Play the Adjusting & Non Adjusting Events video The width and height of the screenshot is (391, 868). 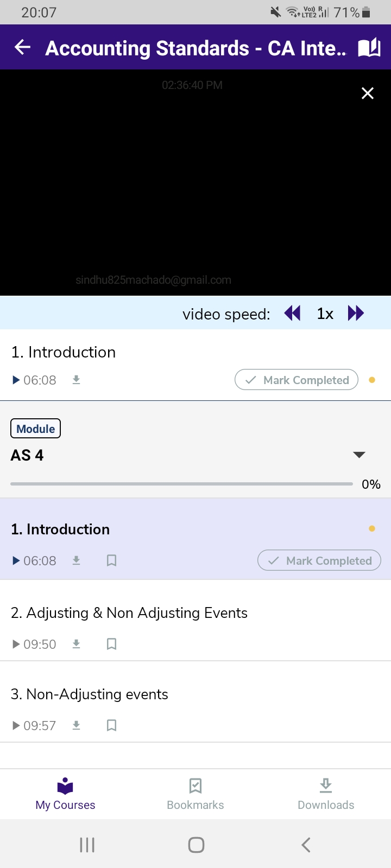coord(17,644)
